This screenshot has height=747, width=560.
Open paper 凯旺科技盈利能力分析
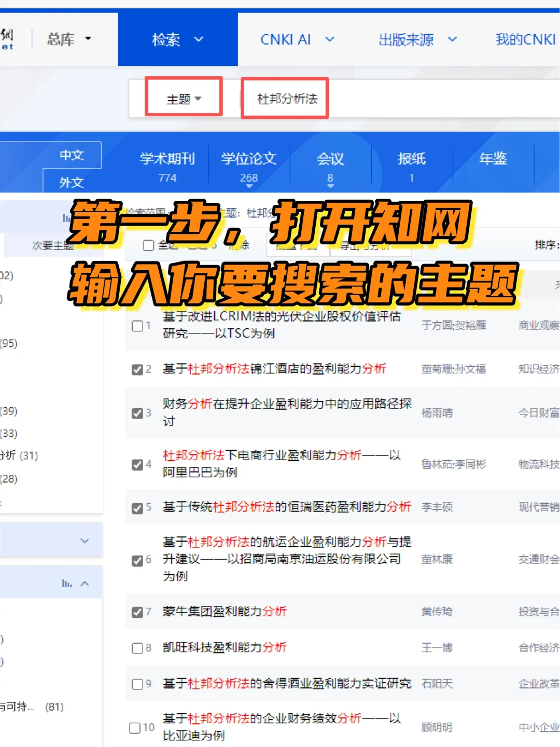(x=225, y=647)
